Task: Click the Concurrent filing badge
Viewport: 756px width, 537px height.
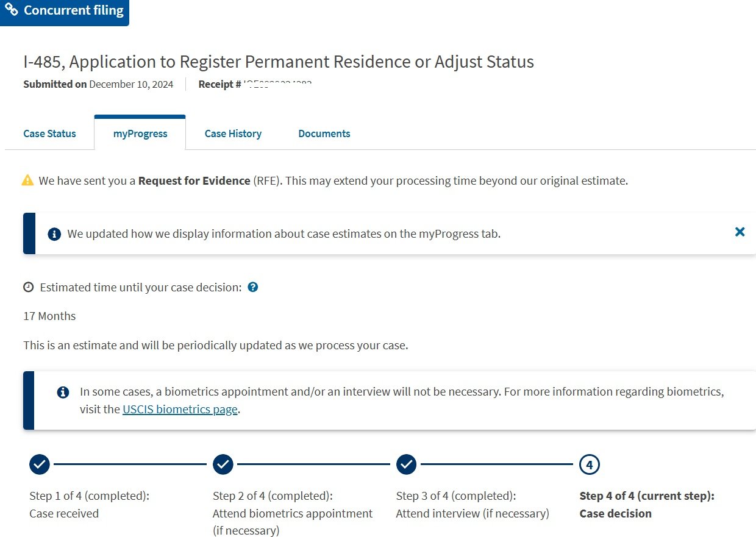Action: [64, 12]
